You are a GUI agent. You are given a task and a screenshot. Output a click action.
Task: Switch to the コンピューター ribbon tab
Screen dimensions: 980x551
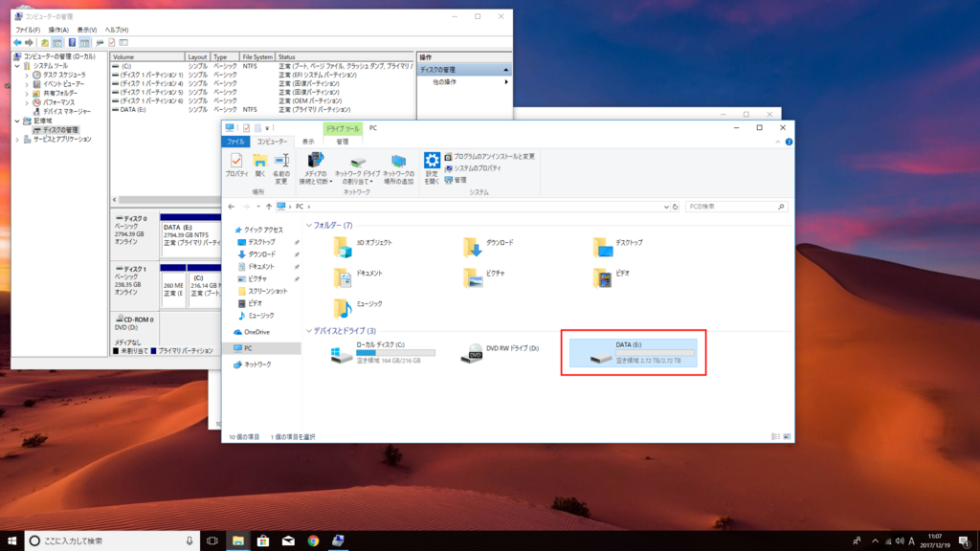(x=272, y=142)
